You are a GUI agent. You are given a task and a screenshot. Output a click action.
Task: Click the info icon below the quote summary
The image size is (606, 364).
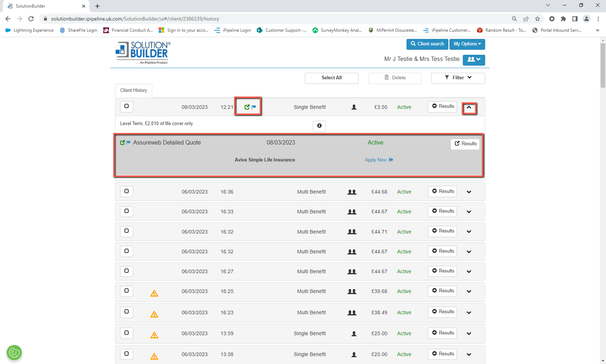[x=319, y=126]
